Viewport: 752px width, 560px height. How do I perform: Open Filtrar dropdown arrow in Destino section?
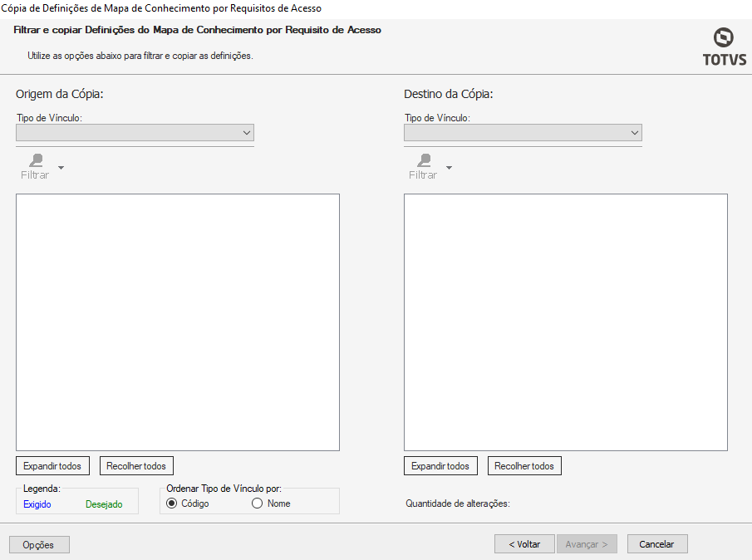[449, 168]
